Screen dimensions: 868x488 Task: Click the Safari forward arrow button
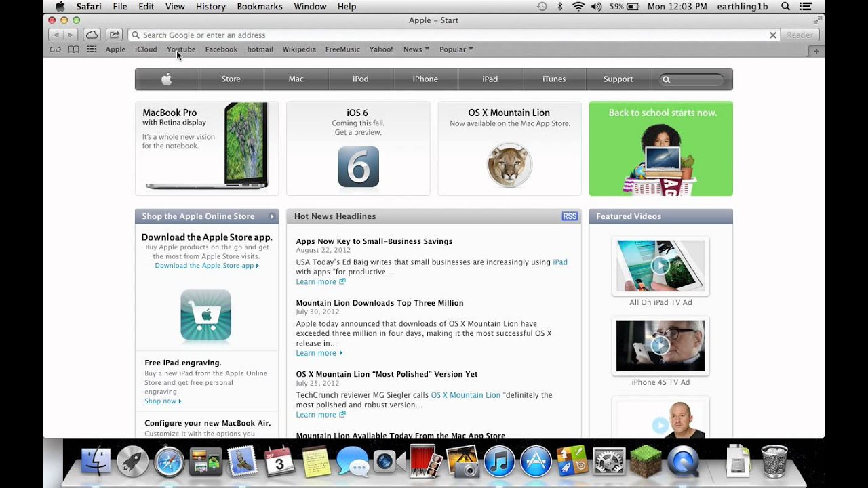(x=71, y=35)
